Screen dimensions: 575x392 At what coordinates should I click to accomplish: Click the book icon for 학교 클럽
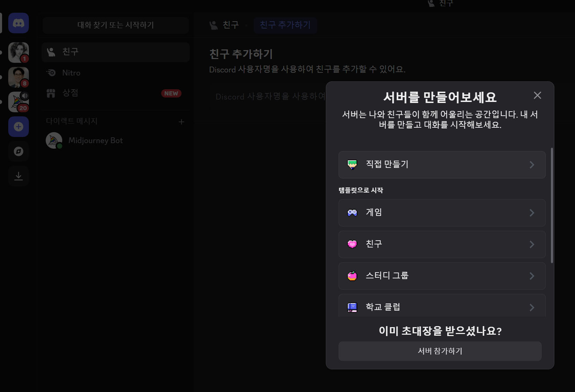(352, 307)
